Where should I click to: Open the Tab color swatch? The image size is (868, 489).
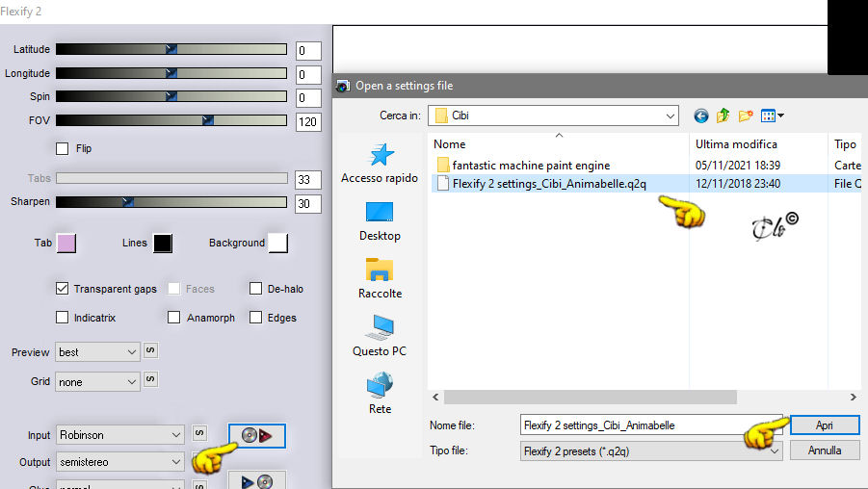(66, 243)
